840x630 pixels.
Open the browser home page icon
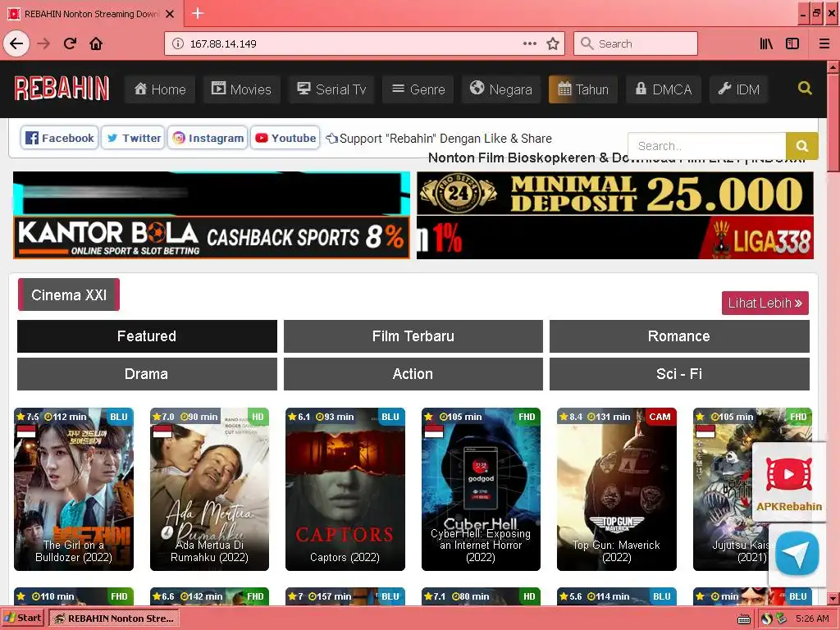click(96, 43)
